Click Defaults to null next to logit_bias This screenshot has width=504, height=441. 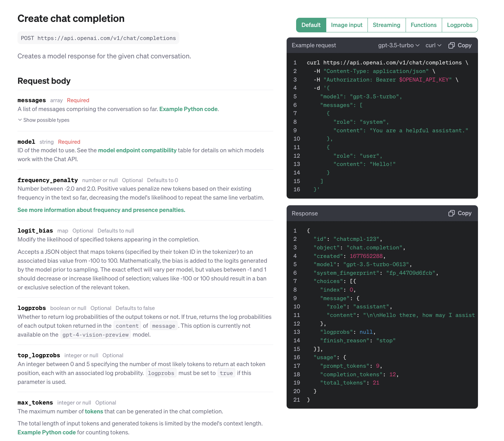[116, 231]
